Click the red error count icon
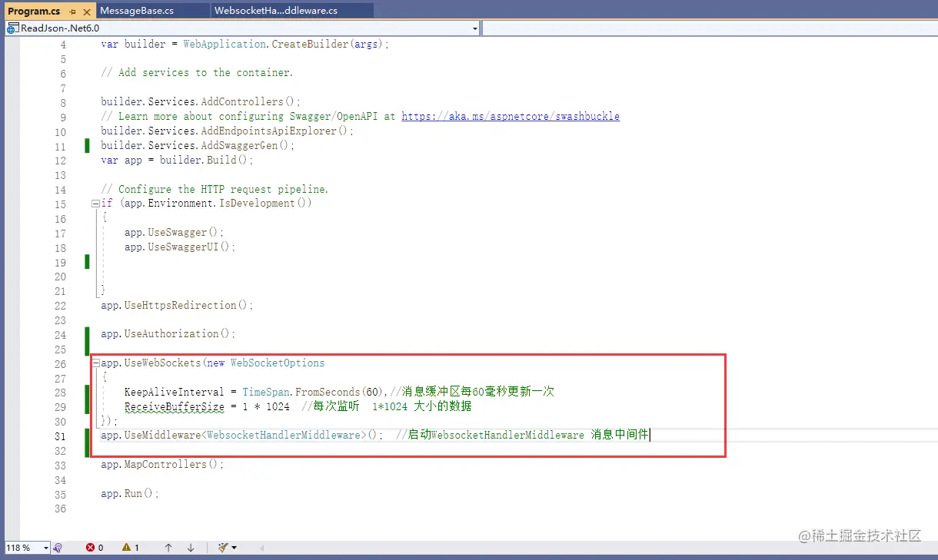The image size is (938, 560). click(90, 548)
